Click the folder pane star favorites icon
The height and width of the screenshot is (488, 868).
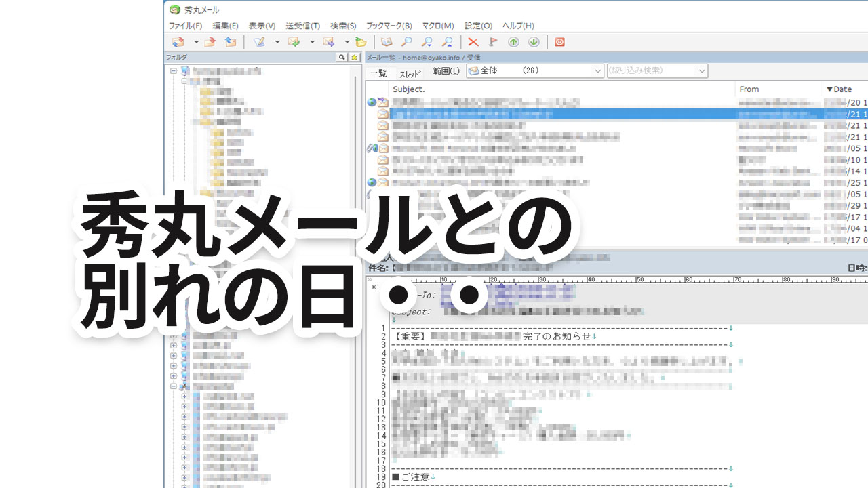(354, 58)
